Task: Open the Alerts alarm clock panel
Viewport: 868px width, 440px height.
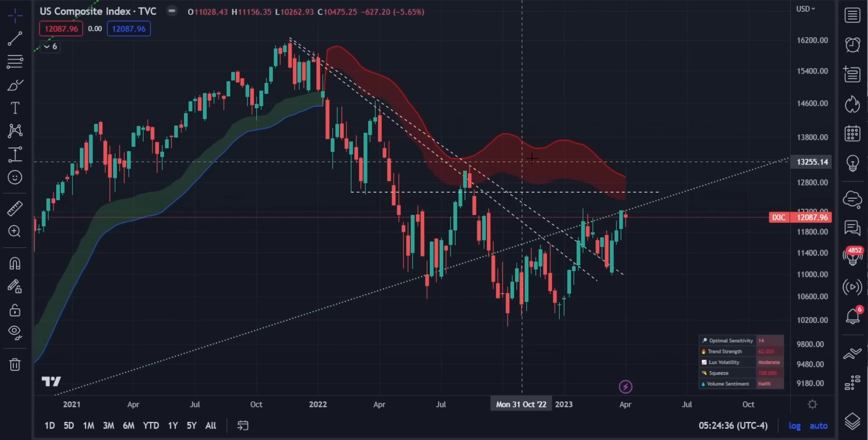Action: click(853, 44)
